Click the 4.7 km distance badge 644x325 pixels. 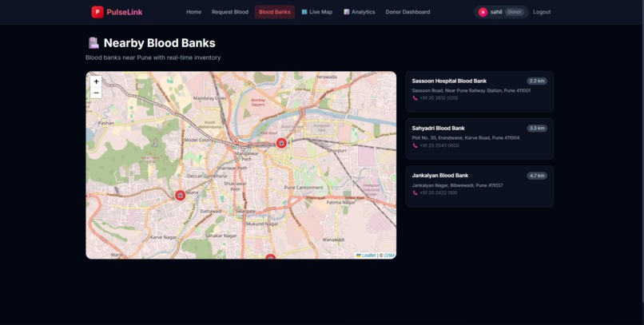point(537,176)
